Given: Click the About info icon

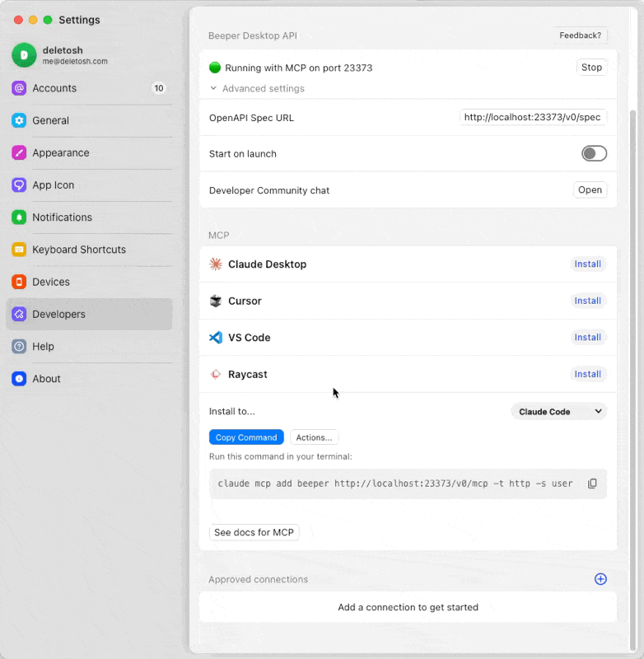Looking at the screenshot, I should coord(19,379).
